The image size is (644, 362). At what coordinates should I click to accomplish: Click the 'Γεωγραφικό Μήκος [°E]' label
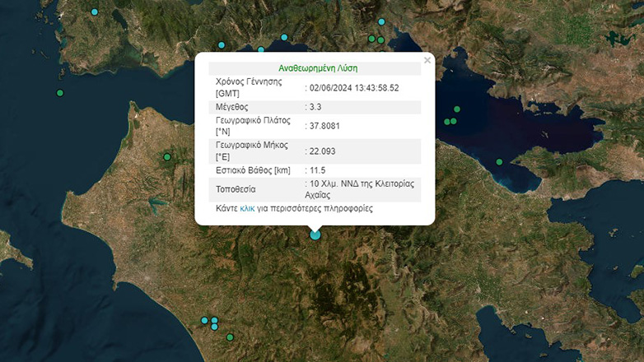tap(252, 151)
